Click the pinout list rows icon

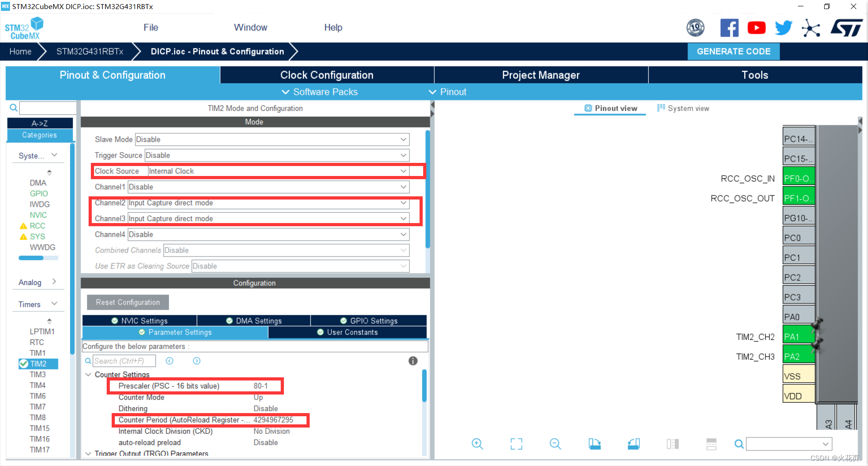pos(712,444)
